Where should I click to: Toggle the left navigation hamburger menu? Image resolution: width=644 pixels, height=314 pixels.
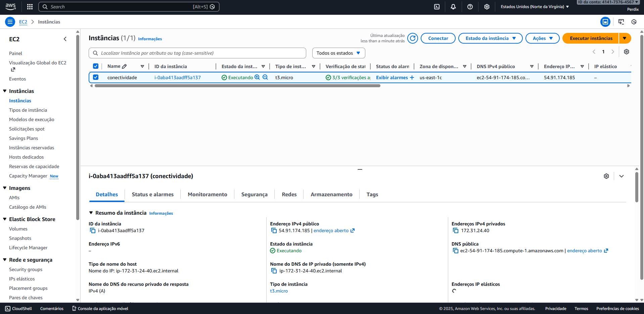10,22
